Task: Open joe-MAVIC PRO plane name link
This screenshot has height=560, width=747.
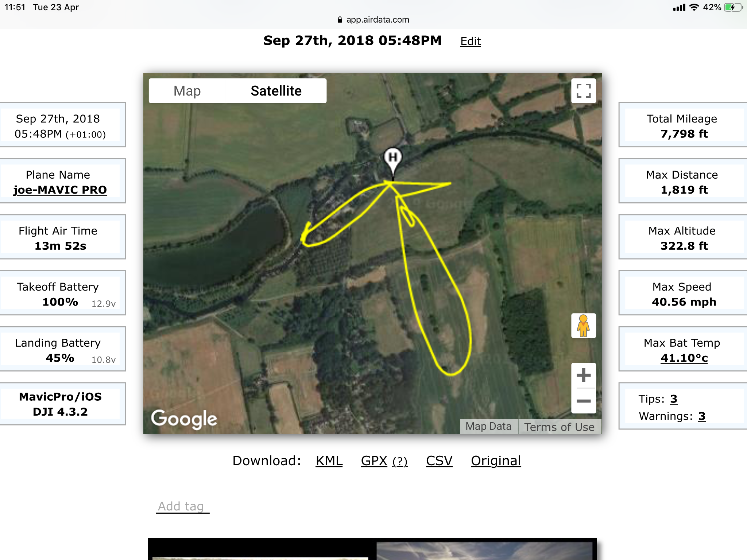Action: (x=60, y=190)
